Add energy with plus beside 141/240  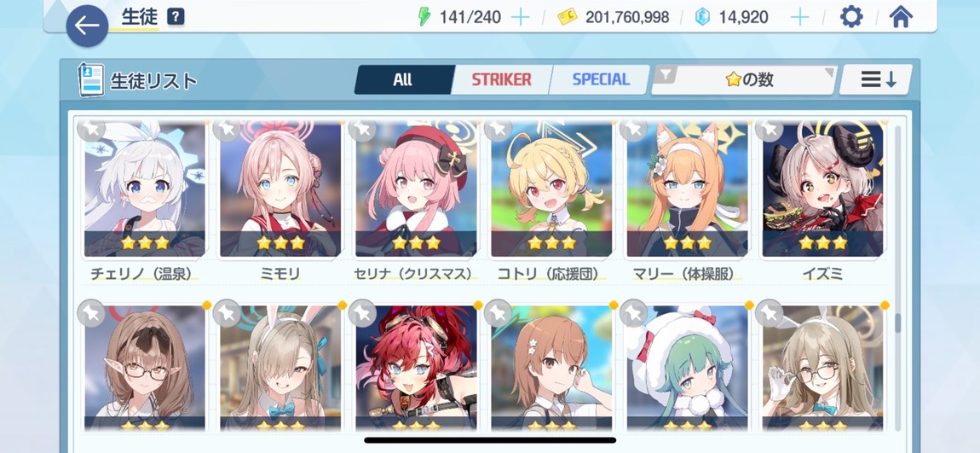point(519,17)
